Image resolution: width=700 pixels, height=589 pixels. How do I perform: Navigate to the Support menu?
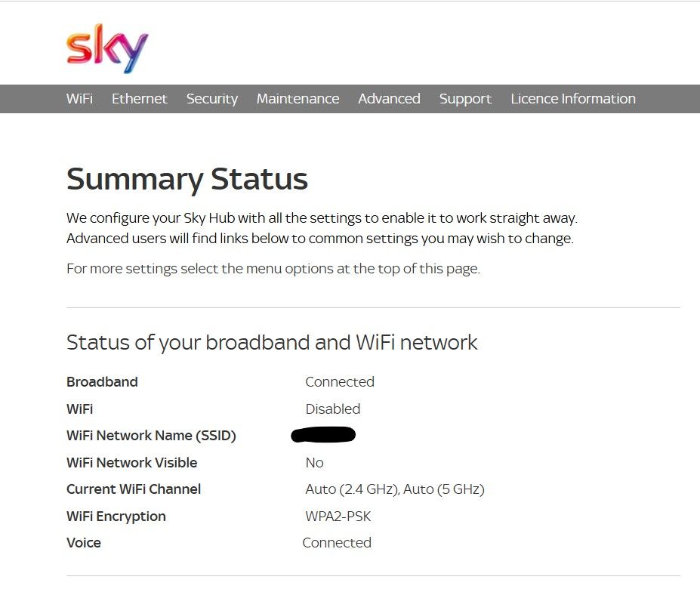(465, 99)
